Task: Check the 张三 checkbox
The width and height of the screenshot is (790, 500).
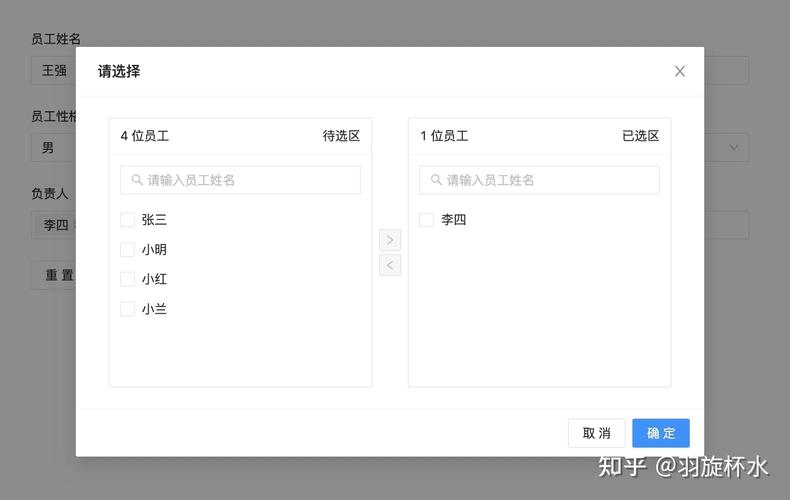Action: point(127,220)
